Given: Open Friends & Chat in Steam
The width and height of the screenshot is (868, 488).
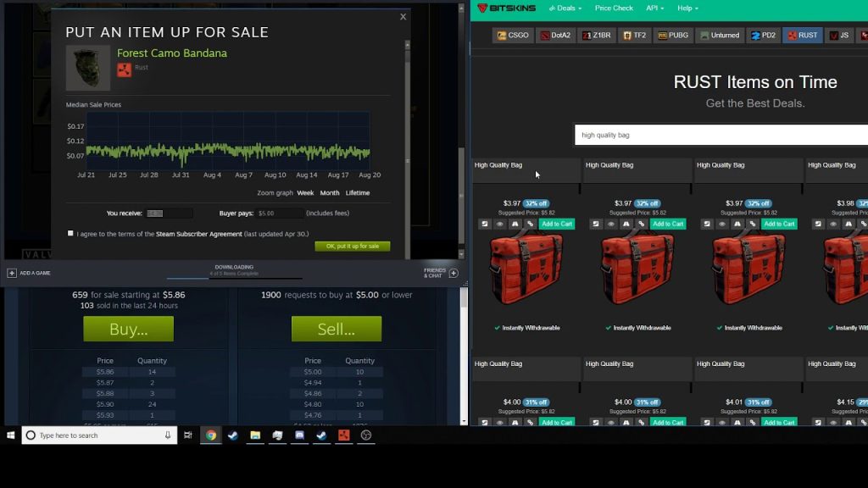Looking at the screenshot, I should (x=441, y=274).
